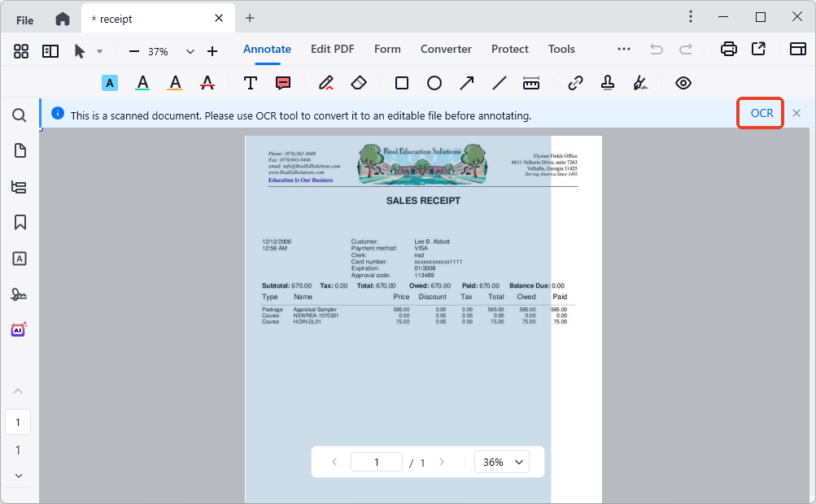
Task: Select the Oval shape tool
Action: 434,82
